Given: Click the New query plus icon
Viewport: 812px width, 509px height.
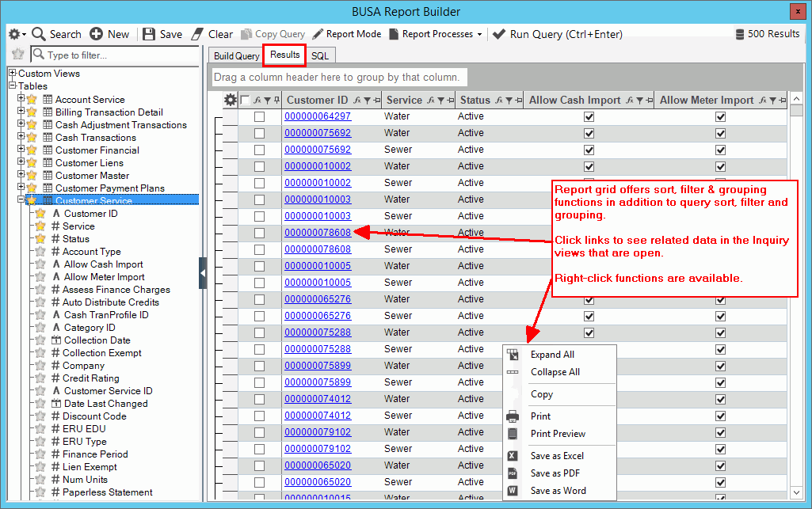Looking at the screenshot, I should 96,34.
